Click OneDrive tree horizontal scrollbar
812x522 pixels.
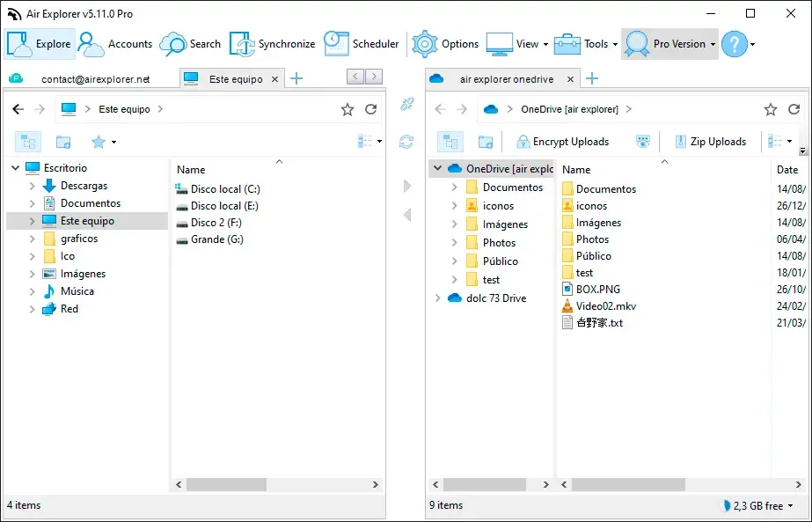485,485
